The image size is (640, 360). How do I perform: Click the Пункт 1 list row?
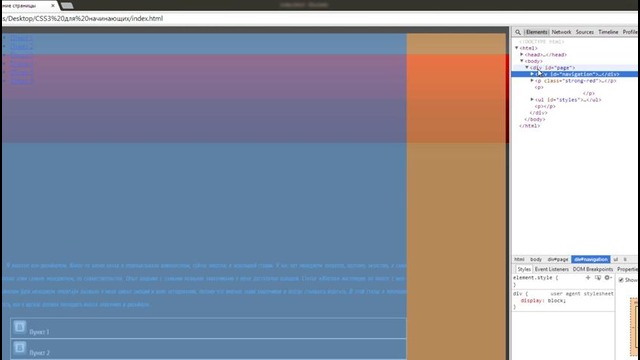[x=208, y=328]
